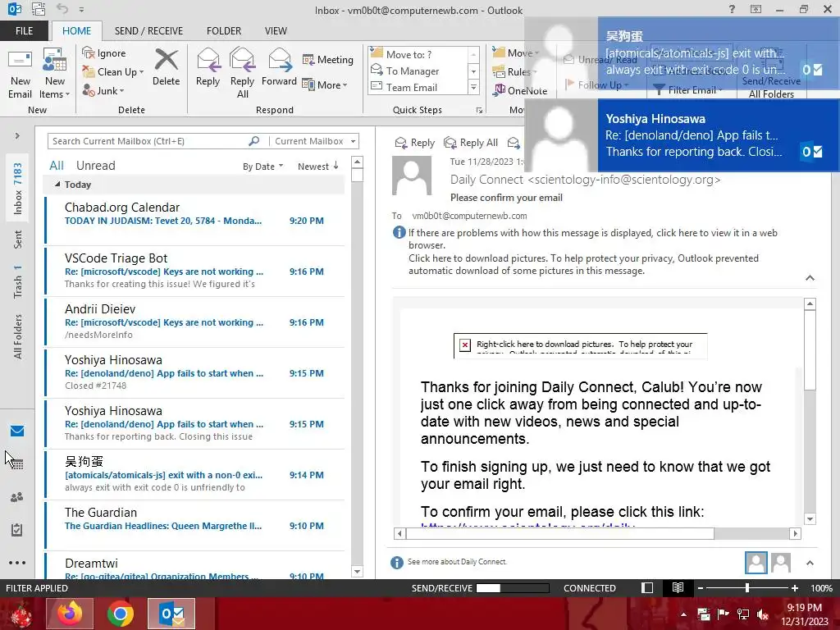
Task: Open the More respond options
Action: (325, 84)
